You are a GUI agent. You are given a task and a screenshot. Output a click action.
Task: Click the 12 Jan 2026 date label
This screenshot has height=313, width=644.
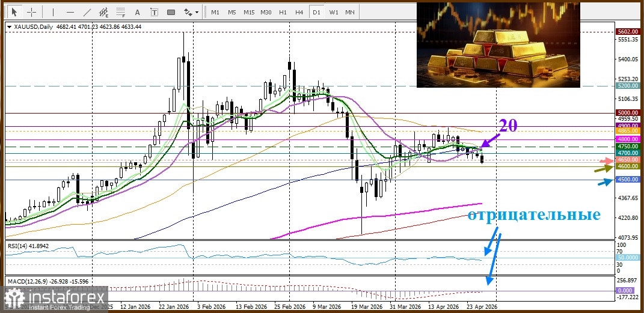[x=136, y=307]
